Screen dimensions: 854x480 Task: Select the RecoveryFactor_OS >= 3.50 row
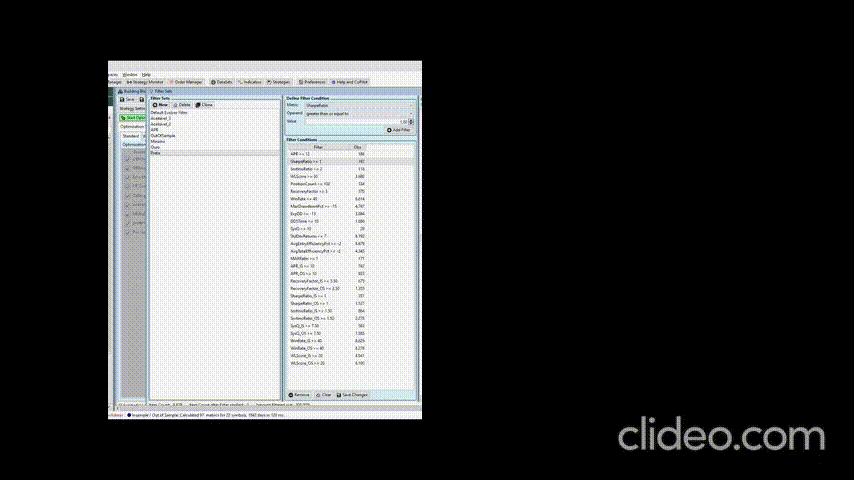(351, 288)
